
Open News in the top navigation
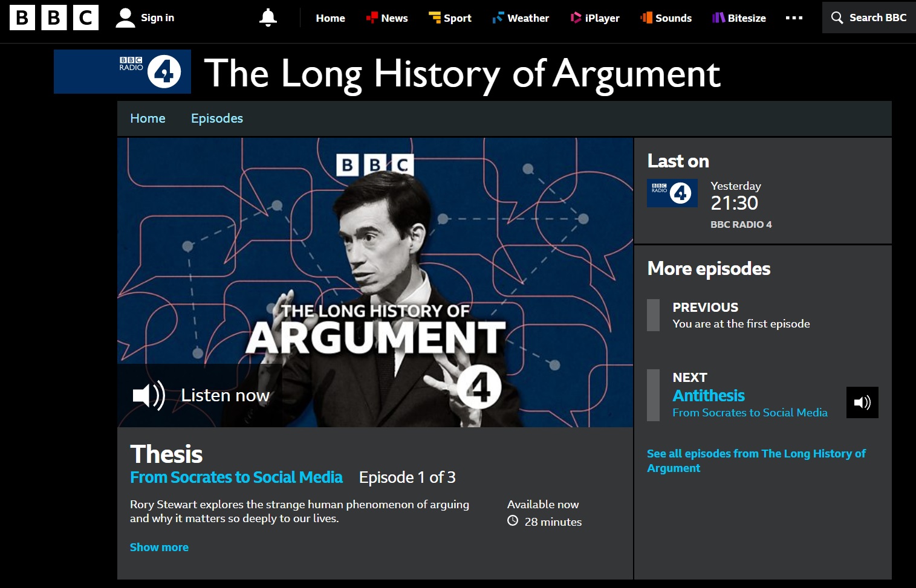tap(387, 18)
